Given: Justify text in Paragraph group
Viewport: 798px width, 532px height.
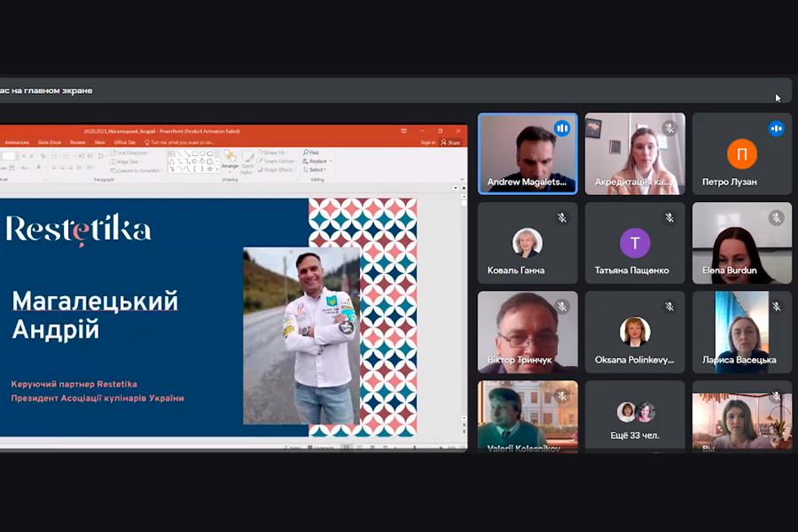Looking at the screenshot, I should [79, 168].
